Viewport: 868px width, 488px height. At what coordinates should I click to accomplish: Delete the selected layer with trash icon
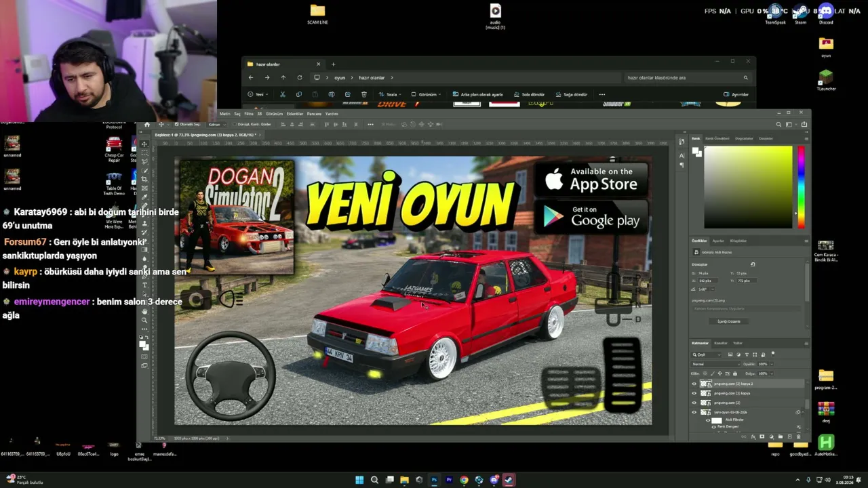point(798,437)
